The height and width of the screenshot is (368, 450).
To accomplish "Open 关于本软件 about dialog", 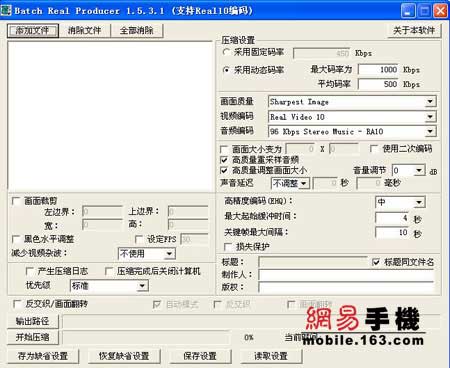I will (x=414, y=31).
